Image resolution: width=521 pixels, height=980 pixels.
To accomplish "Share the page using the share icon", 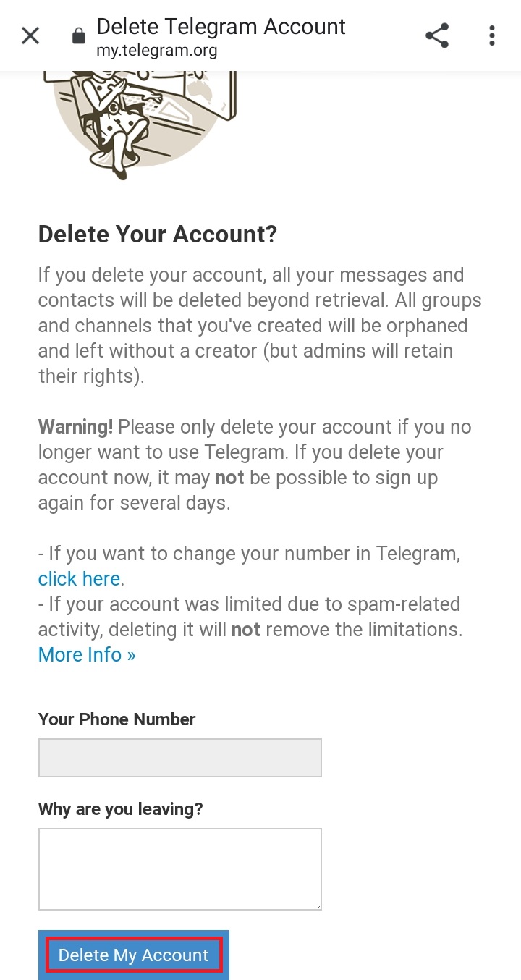I will [437, 35].
